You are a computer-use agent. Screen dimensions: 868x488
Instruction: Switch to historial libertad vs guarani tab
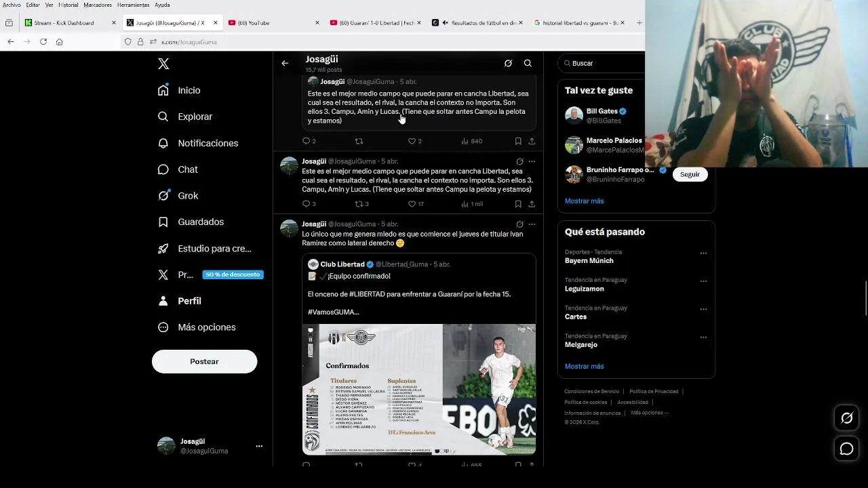578,22
